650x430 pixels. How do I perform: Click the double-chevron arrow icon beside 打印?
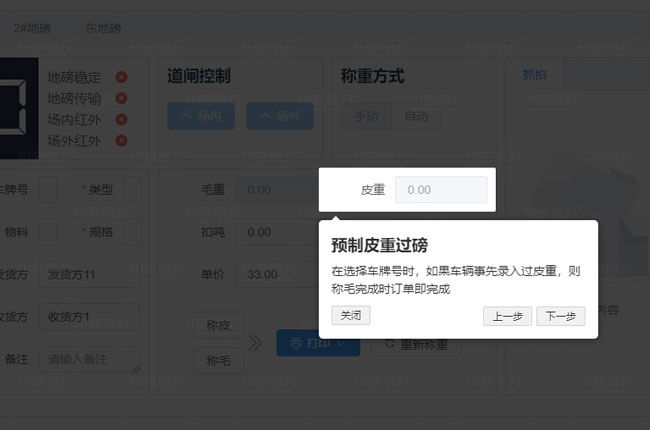[256, 343]
